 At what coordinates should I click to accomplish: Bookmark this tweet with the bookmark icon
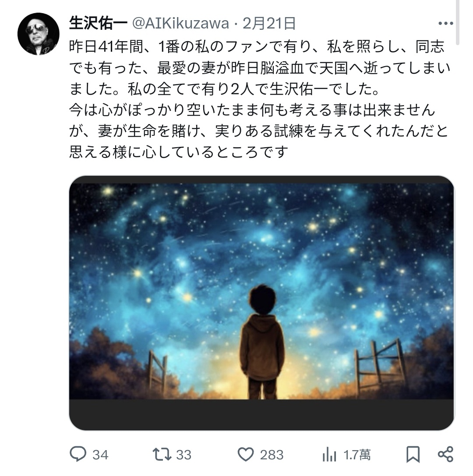coord(413,455)
